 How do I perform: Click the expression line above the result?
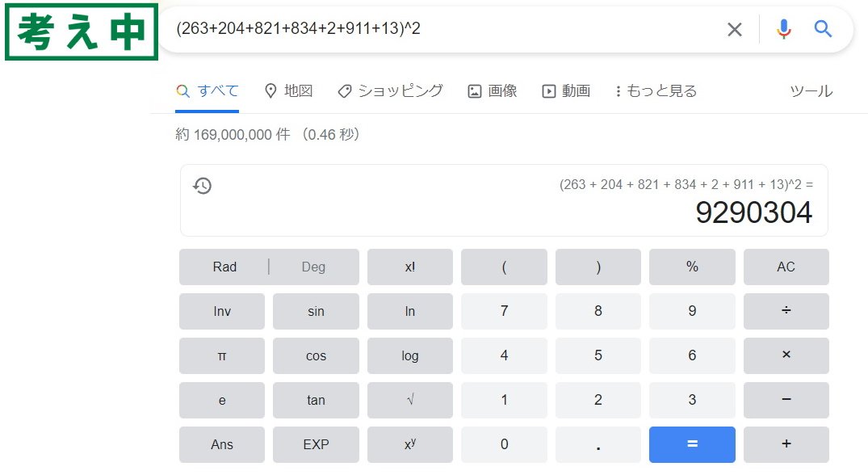point(686,184)
